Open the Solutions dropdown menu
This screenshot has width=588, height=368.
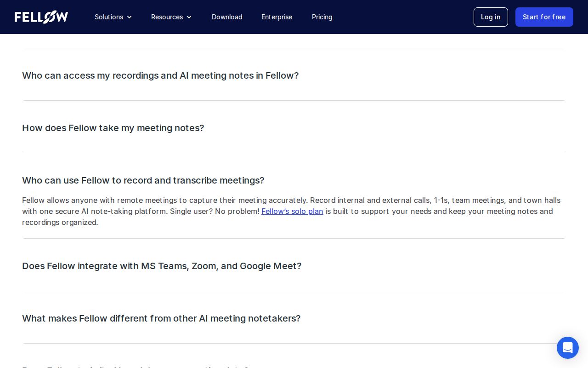(113, 17)
